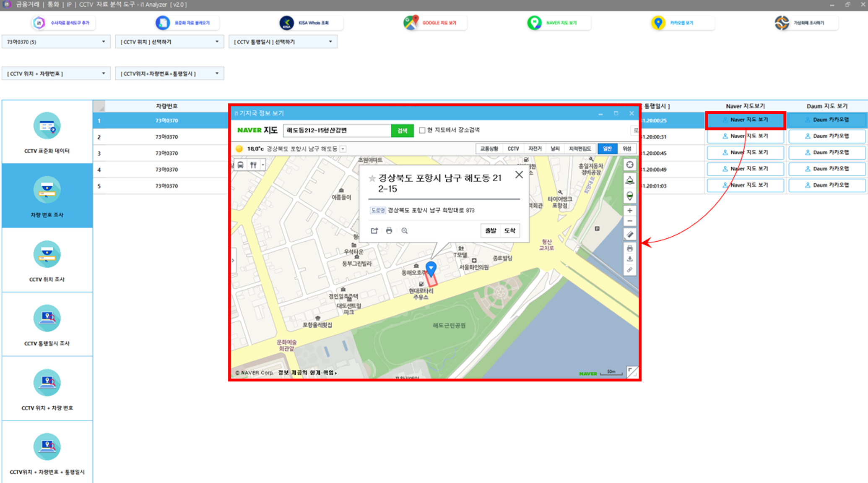Viewport: 868px width, 483px height.
Task: Toggle the 자전거 bicycle layer
Action: [x=535, y=149]
